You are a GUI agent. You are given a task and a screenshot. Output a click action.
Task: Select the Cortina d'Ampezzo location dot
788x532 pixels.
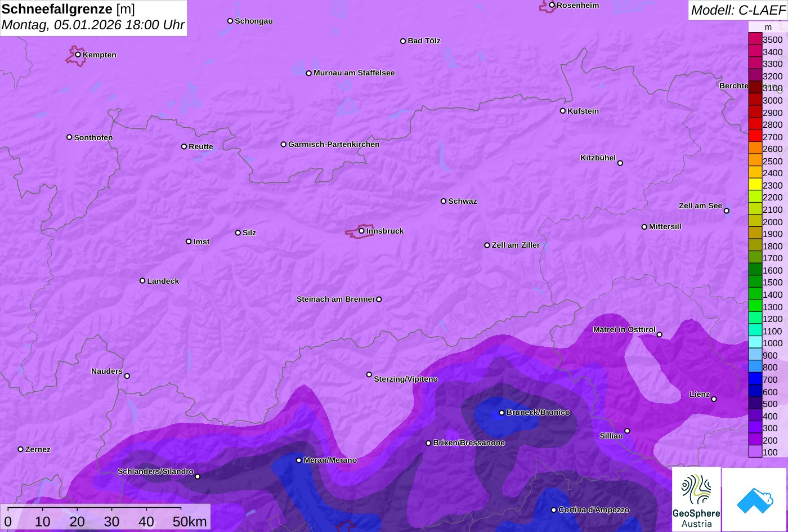coord(554,510)
